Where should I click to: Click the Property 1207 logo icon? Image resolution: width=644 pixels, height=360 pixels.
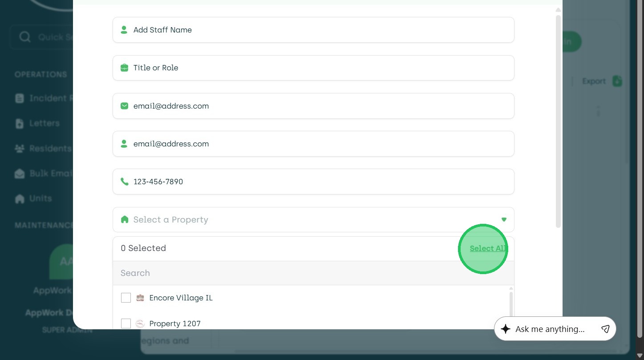click(140, 324)
